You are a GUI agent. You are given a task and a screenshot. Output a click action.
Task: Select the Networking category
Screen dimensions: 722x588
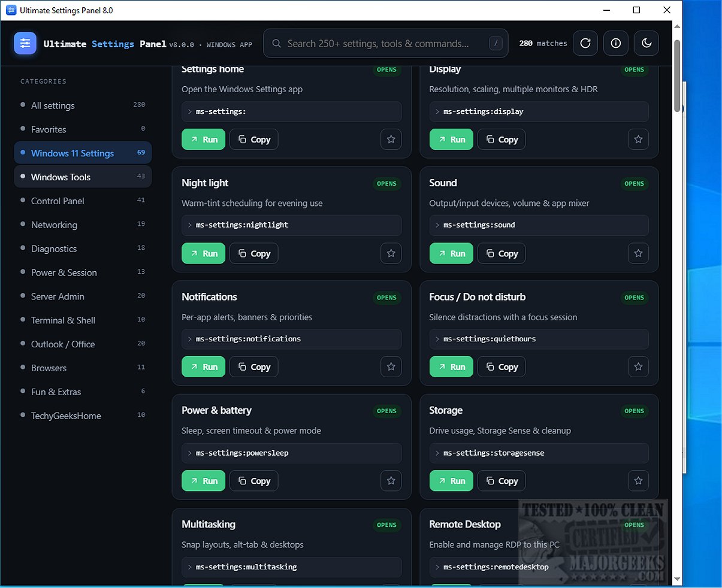(x=83, y=225)
